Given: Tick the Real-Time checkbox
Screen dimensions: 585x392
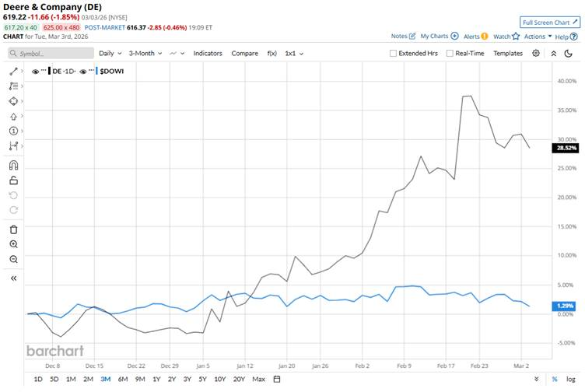Looking at the screenshot, I should pos(449,54).
